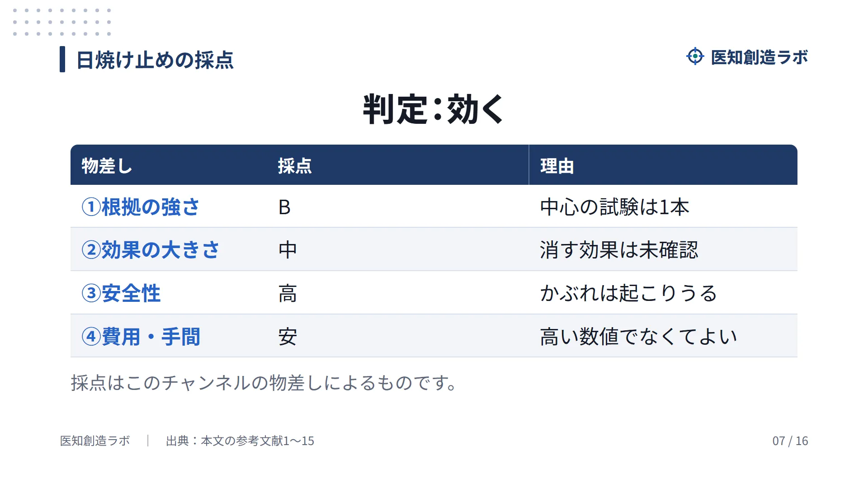Click the reason 消す効果は未確認

pyautogui.click(x=619, y=250)
